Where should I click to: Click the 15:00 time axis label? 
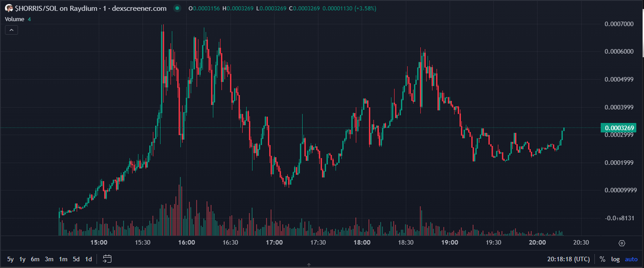pyautogui.click(x=99, y=243)
